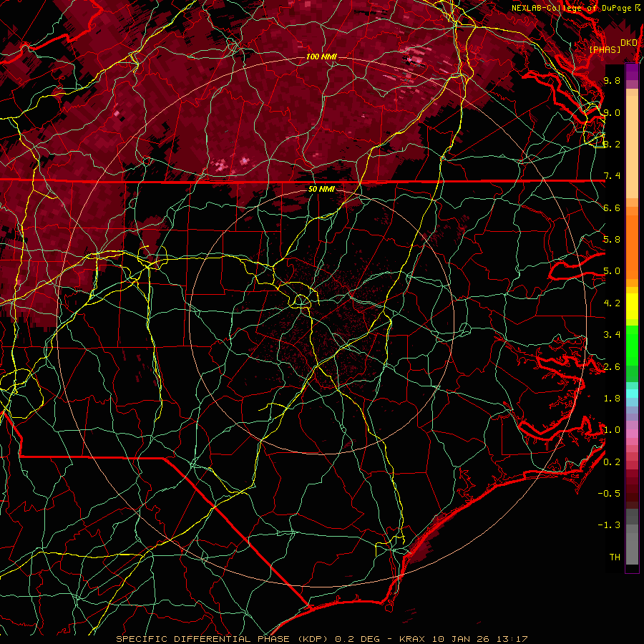Click the 9.0 value on color scale
Viewport: 644px width, 644px height.
[x=612, y=112]
